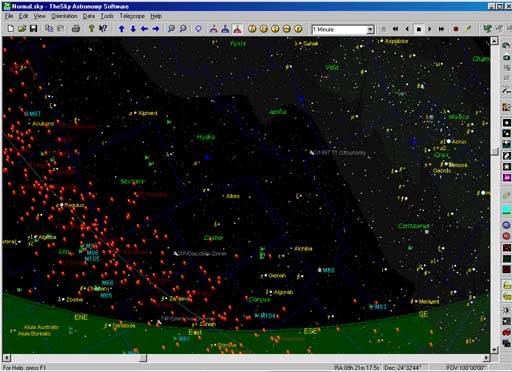Click the horizontal scrollbar right arrow
512x372 pixels.
click(487, 358)
